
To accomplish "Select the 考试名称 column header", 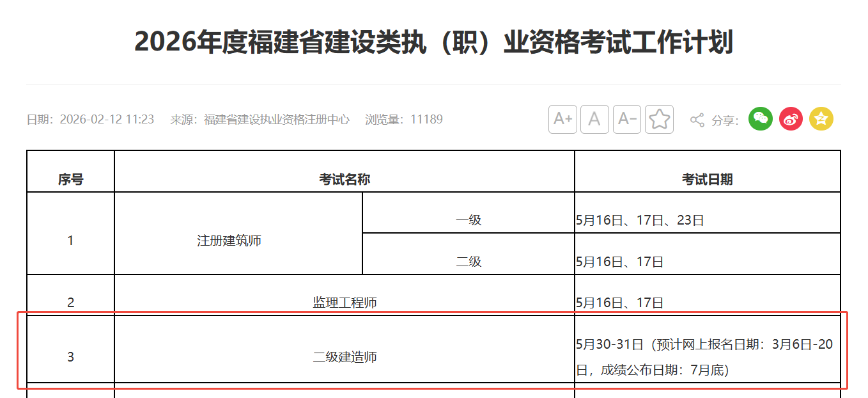I will click(x=345, y=179).
